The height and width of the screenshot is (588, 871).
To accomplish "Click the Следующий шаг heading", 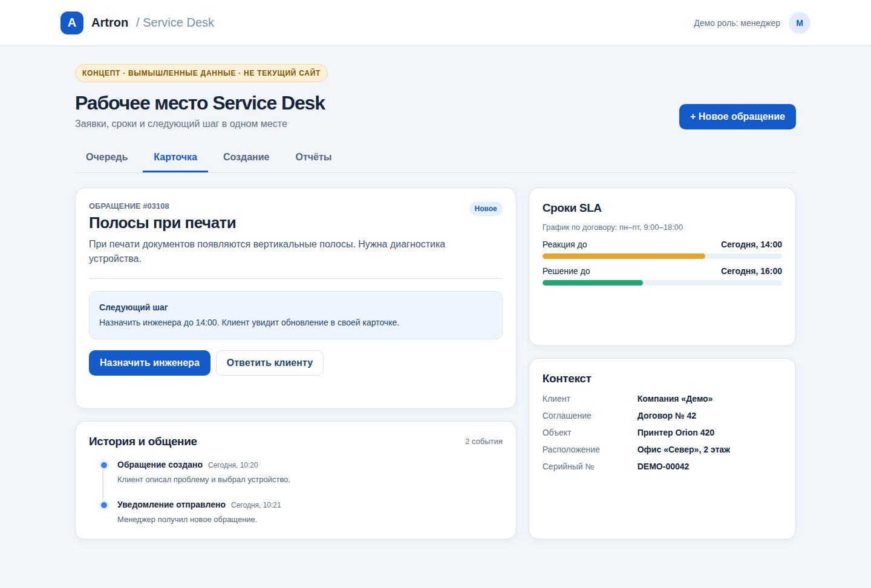I will coord(134,307).
